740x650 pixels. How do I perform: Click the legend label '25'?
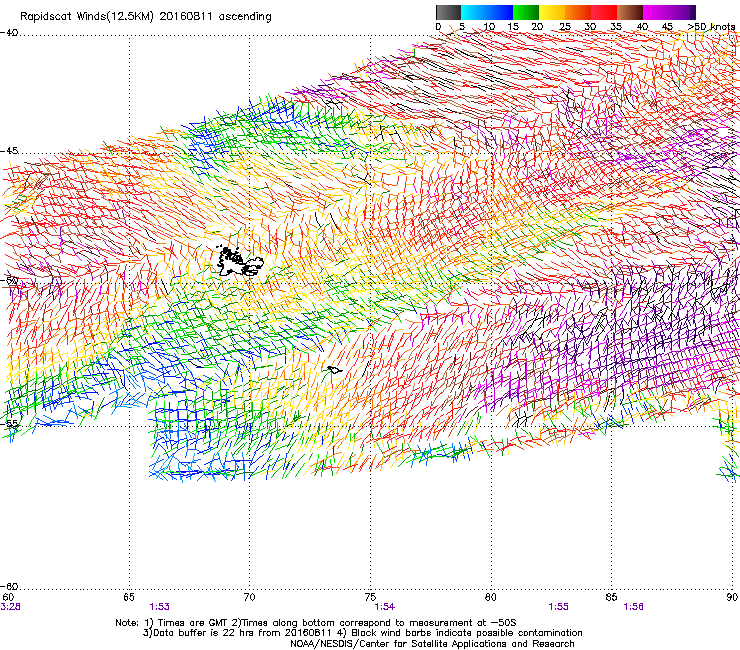(565, 26)
